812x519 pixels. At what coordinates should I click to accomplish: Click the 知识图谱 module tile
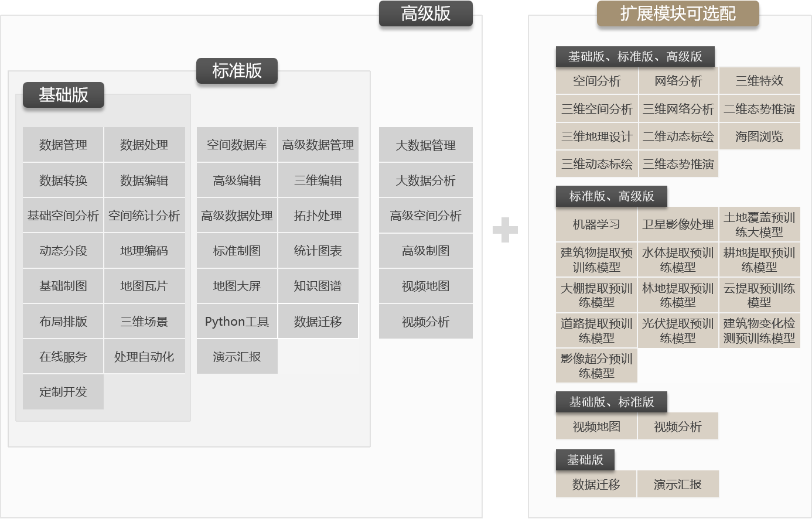[x=318, y=286]
